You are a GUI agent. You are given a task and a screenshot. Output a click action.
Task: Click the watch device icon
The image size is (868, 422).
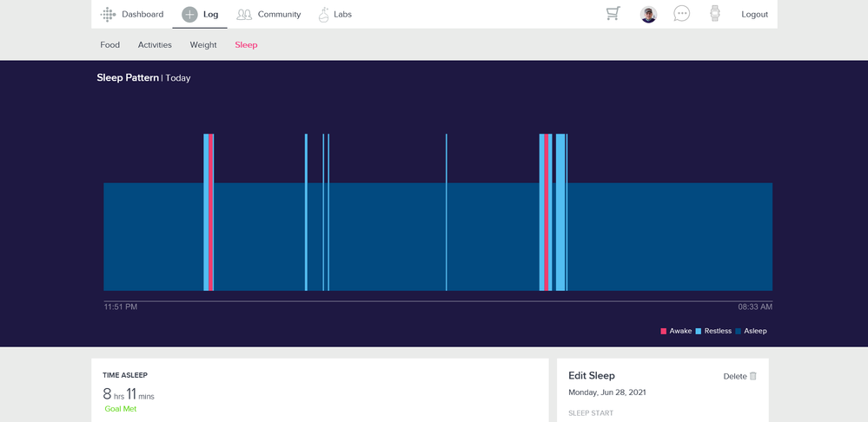[x=715, y=14]
